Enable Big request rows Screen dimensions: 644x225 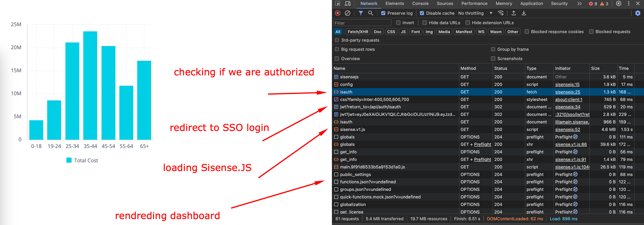click(337, 49)
